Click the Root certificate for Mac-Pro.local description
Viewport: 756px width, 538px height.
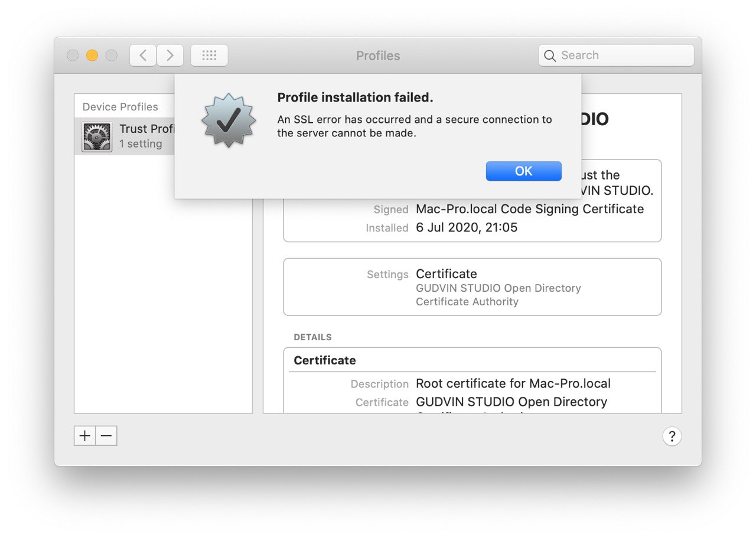pos(513,383)
